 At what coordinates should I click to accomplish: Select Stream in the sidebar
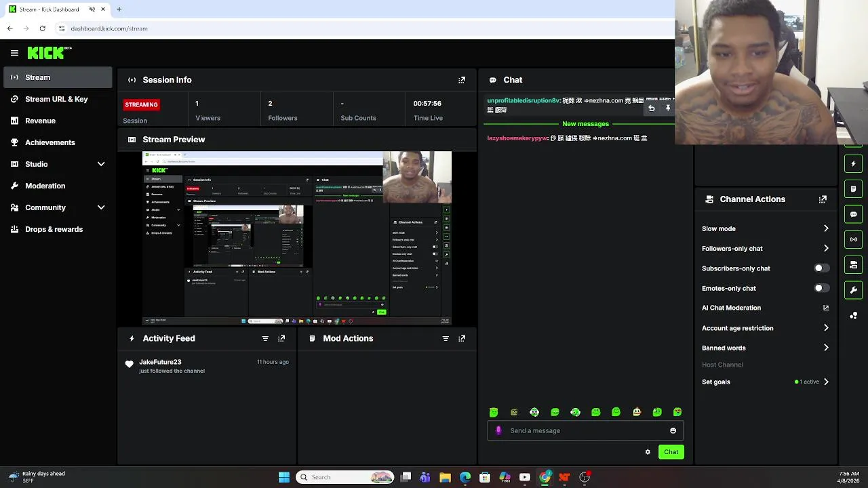coord(58,77)
